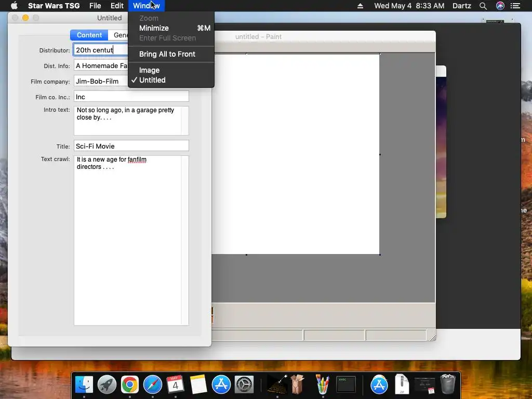Click the Paint window resize grip
Viewport: 532px width, 399px height.
pyautogui.click(x=432, y=337)
